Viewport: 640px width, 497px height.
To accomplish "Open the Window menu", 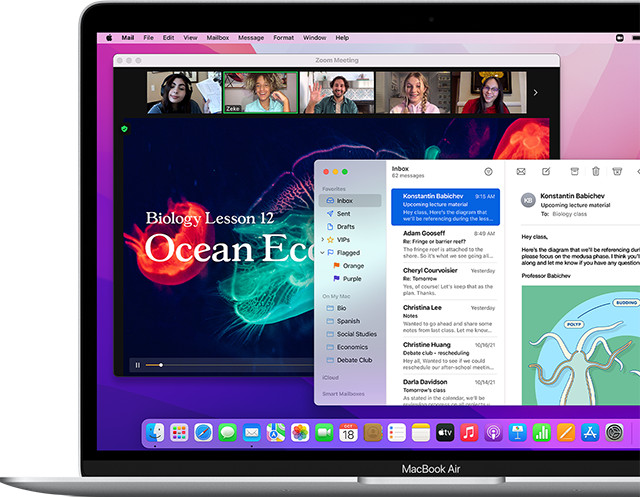I will (x=315, y=38).
